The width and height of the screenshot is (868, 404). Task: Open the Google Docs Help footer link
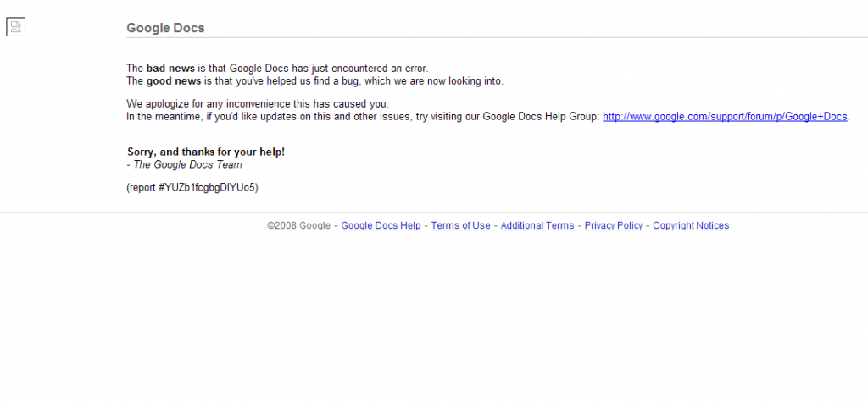point(381,225)
